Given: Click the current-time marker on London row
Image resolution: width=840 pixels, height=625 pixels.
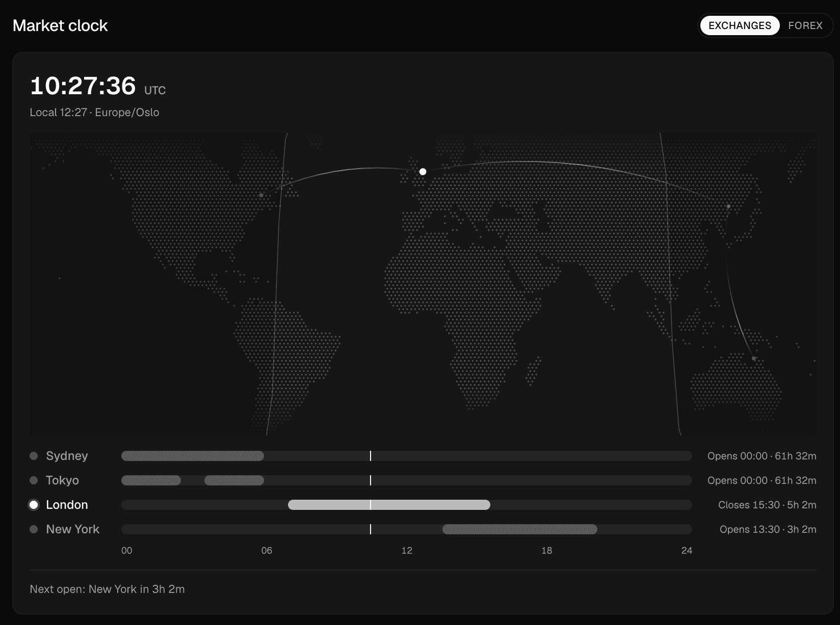Looking at the screenshot, I should (x=371, y=505).
